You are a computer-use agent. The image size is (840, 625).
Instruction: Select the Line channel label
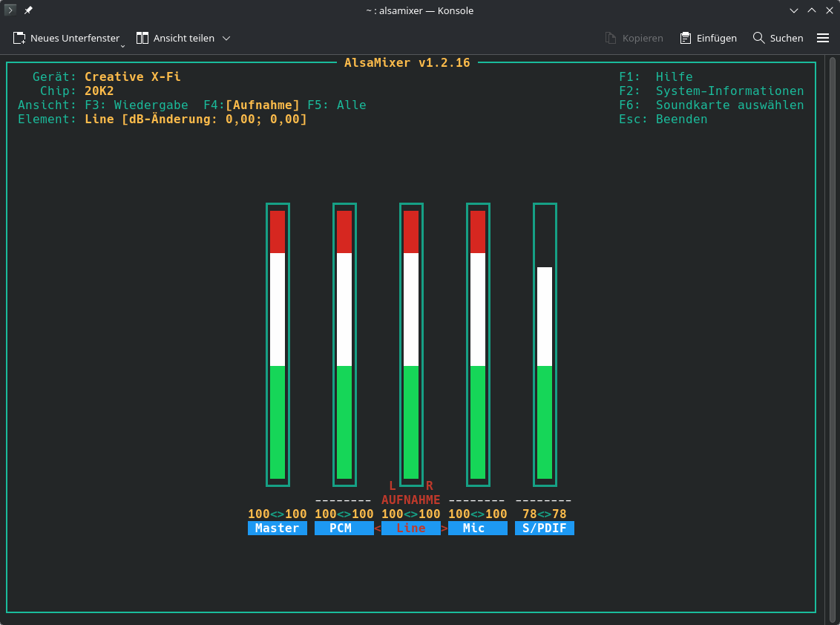tap(411, 528)
